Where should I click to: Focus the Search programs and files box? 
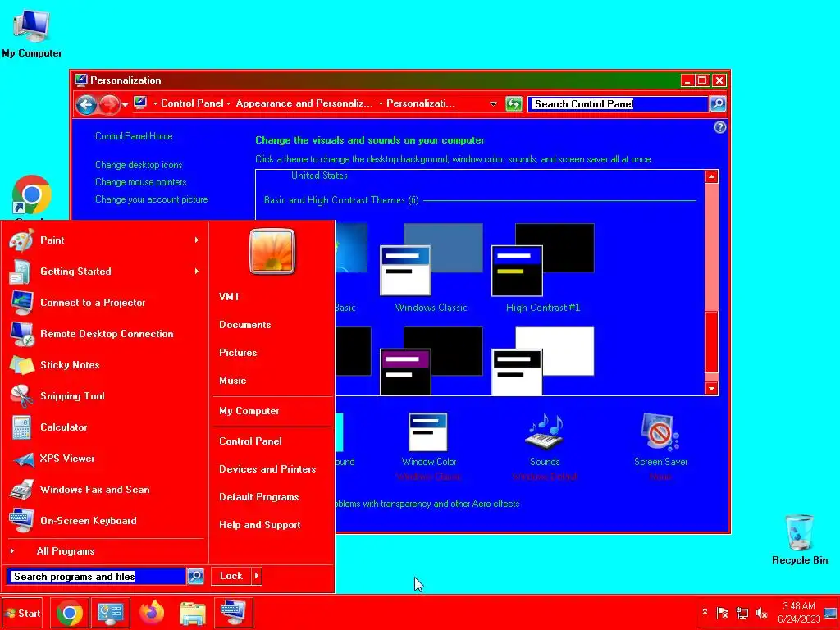click(x=97, y=577)
